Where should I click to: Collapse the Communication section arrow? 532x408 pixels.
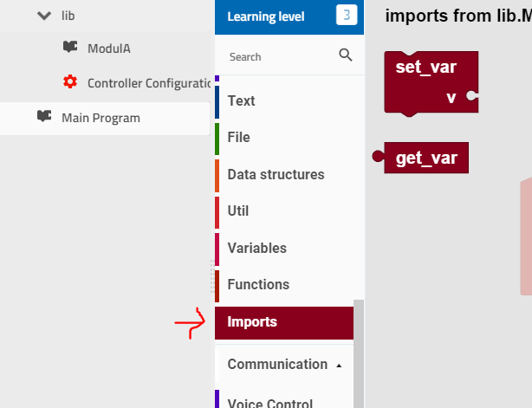(x=339, y=366)
